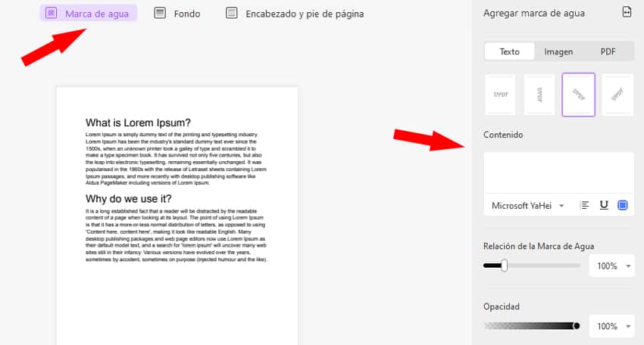Screen dimensions: 644x345
Task: Click the Opacidad slider
Action: (532, 326)
